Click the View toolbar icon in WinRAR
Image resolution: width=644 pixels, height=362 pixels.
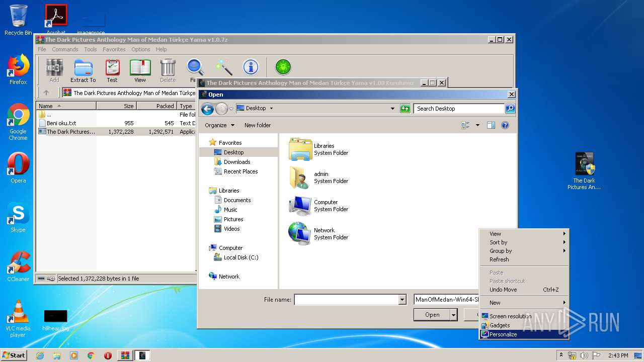click(x=140, y=70)
